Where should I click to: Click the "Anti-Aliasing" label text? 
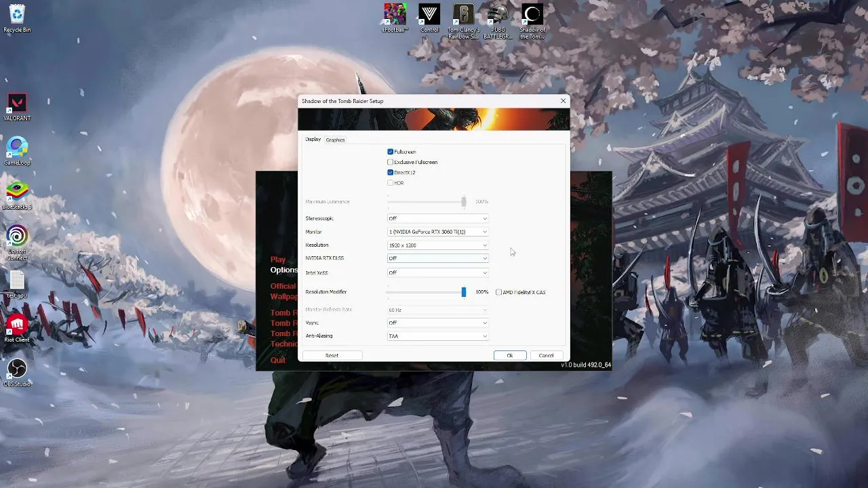(319, 336)
